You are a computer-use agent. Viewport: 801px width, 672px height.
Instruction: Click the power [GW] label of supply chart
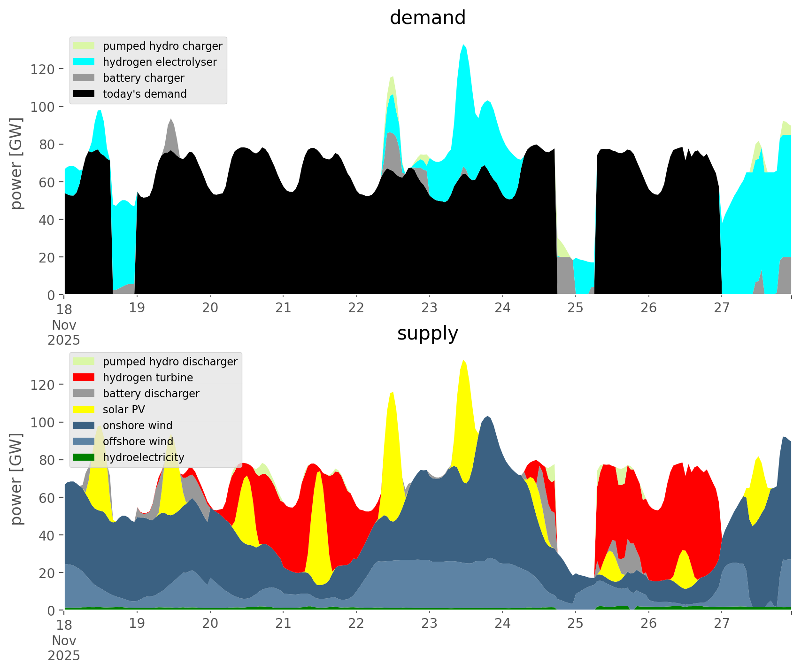[16, 479]
